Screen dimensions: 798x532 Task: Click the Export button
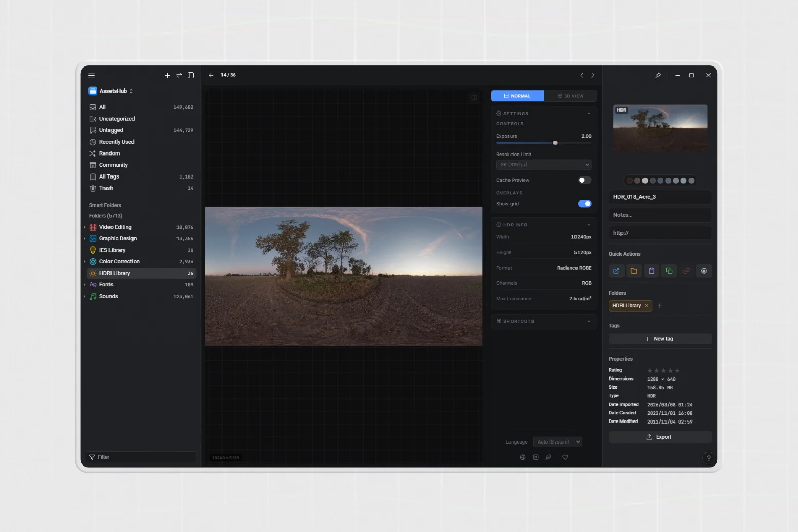(x=659, y=437)
